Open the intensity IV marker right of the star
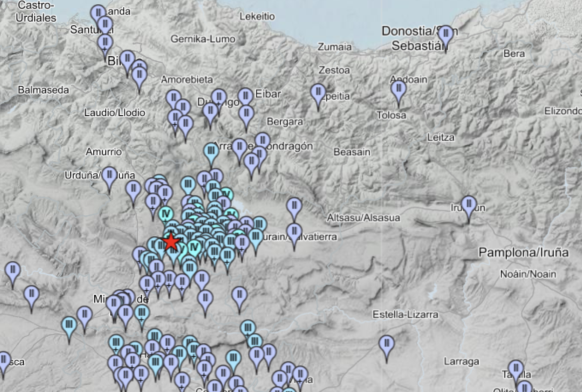This screenshot has width=582, height=392. (x=194, y=248)
